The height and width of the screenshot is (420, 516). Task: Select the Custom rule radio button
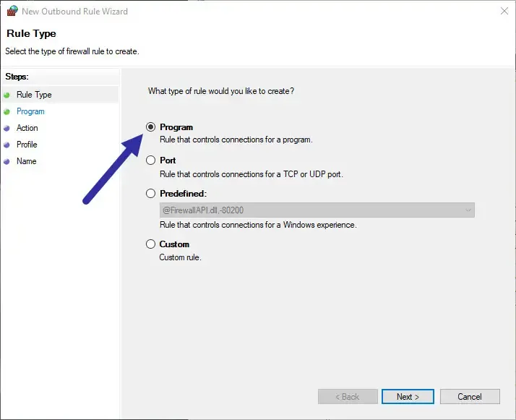click(x=150, y=244)
